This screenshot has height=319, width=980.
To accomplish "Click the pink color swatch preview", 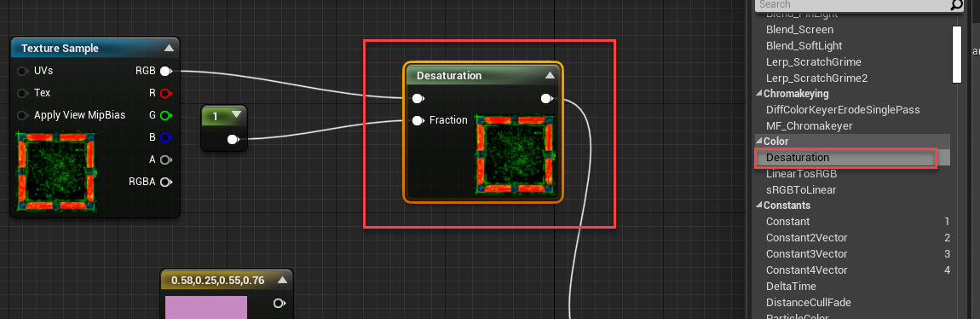I will (x=206, y=307).
